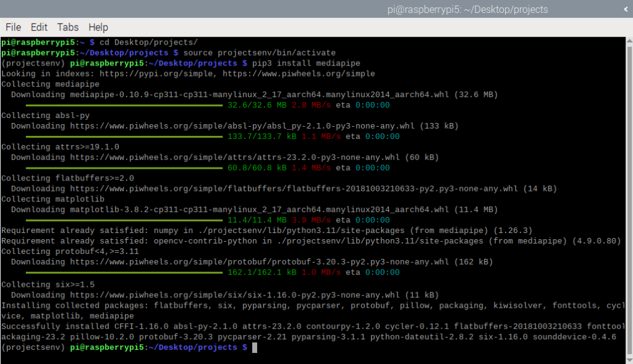Image resolution: width=633 pixels, height=364 pixels.
Task: Open the File menu
Action: pyautogui.click(x=12, y=27)
